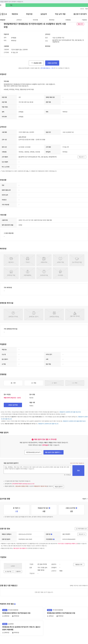Screen dimensions: 88x644
Task: Open the 실업급여 menu
Action: (44, 14)
